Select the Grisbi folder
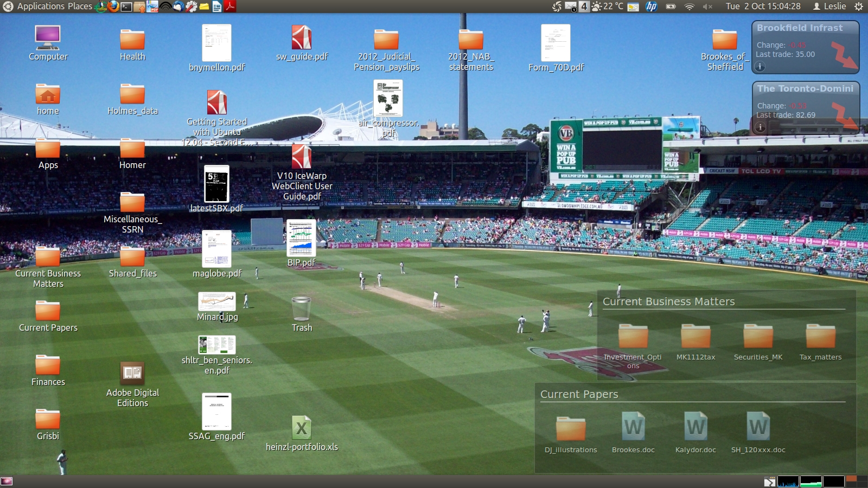Image resolution: width=868 pixels, height=488 pixels. point(48,425)
